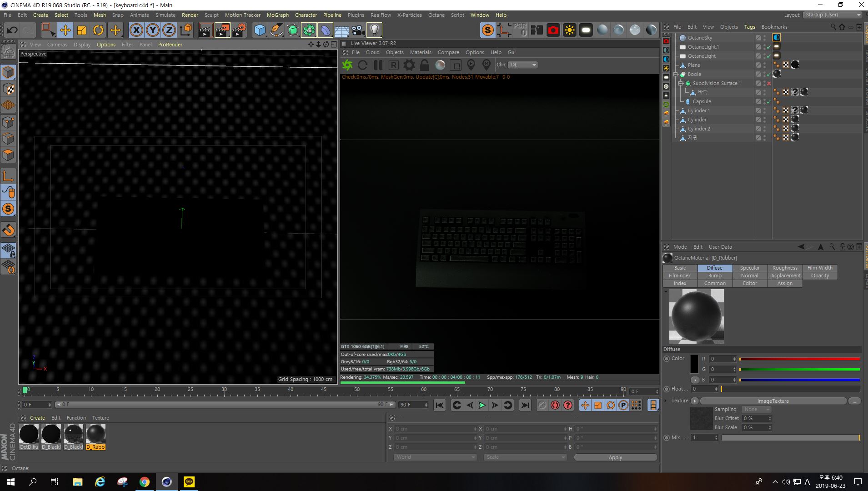Expand the diffuse Color B arrow button
Viewport: 868px width, 491px height.
695,380
